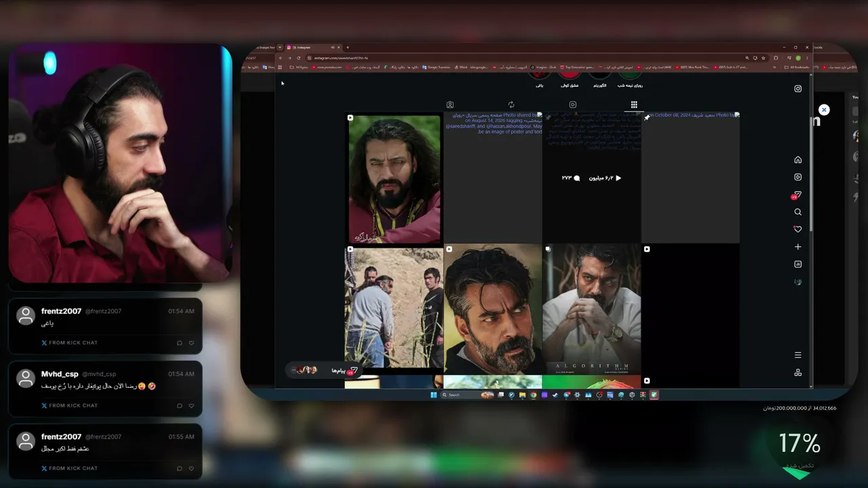Open notifications heart icon in sidebar
868x488 pixels.
point(797,229)
